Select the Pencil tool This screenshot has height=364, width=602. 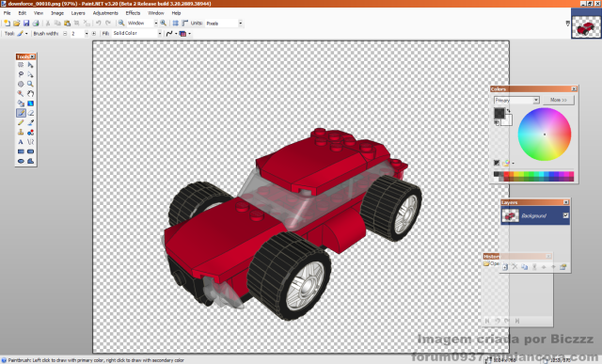click(21, 122)
